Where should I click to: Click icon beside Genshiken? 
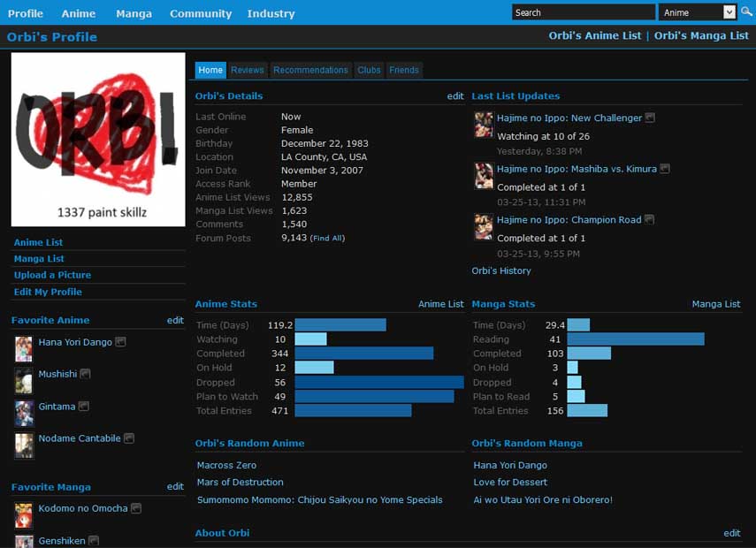pos(94,541)
